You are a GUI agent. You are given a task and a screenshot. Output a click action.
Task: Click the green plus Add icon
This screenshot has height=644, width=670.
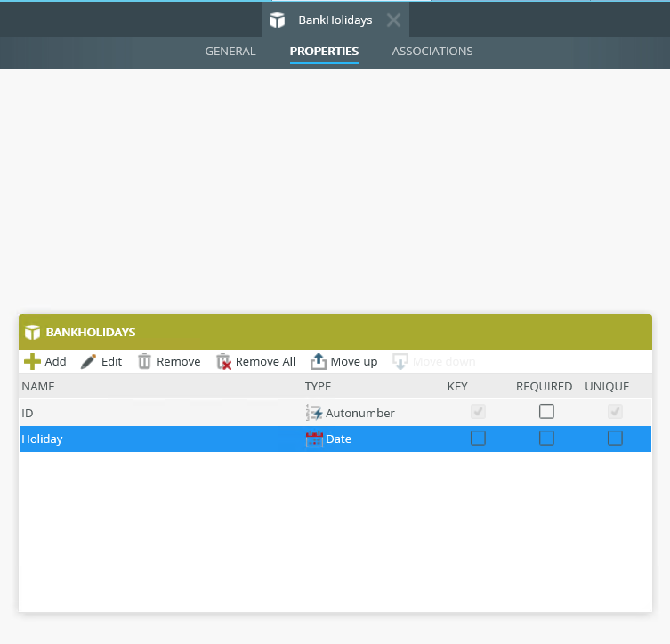[x=32, y=362]
